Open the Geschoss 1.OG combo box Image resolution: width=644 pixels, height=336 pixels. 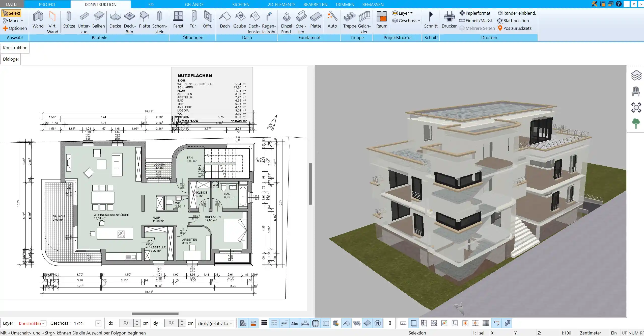click(x=87, y=323)
